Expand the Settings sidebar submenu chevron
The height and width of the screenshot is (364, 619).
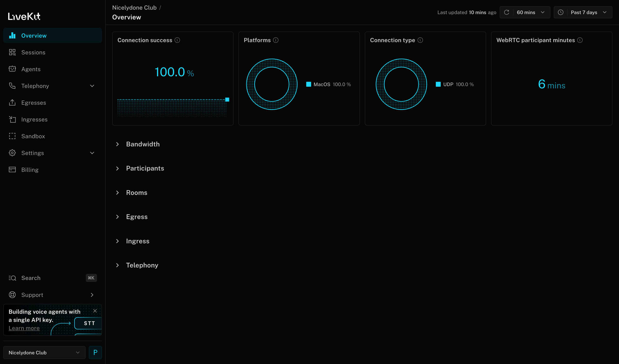pos(92,153)
